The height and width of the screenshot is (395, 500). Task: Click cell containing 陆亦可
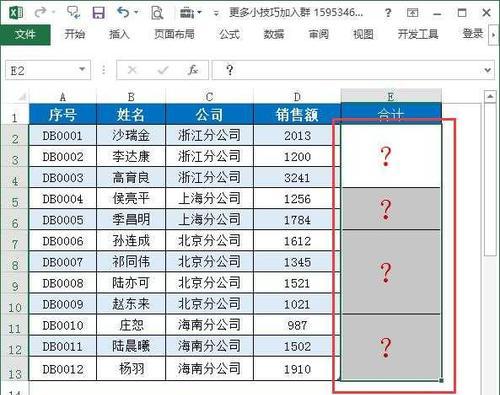coord(131,283)
